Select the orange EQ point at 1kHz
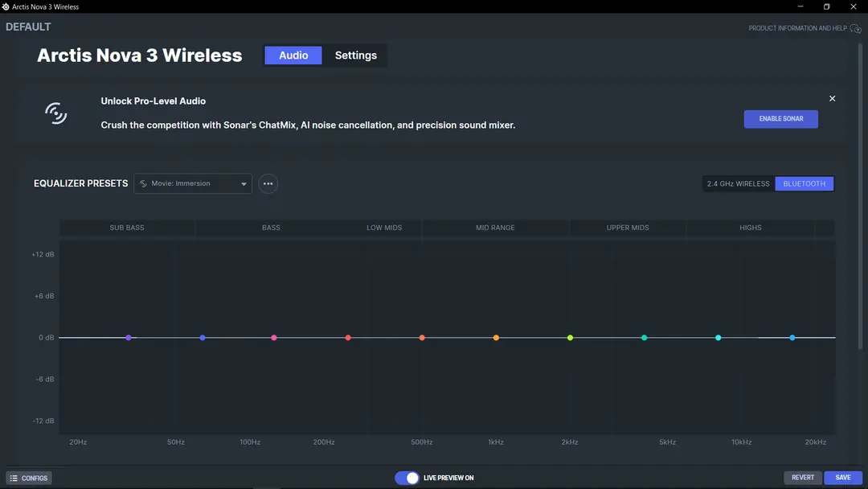 [x=496, y=338]
